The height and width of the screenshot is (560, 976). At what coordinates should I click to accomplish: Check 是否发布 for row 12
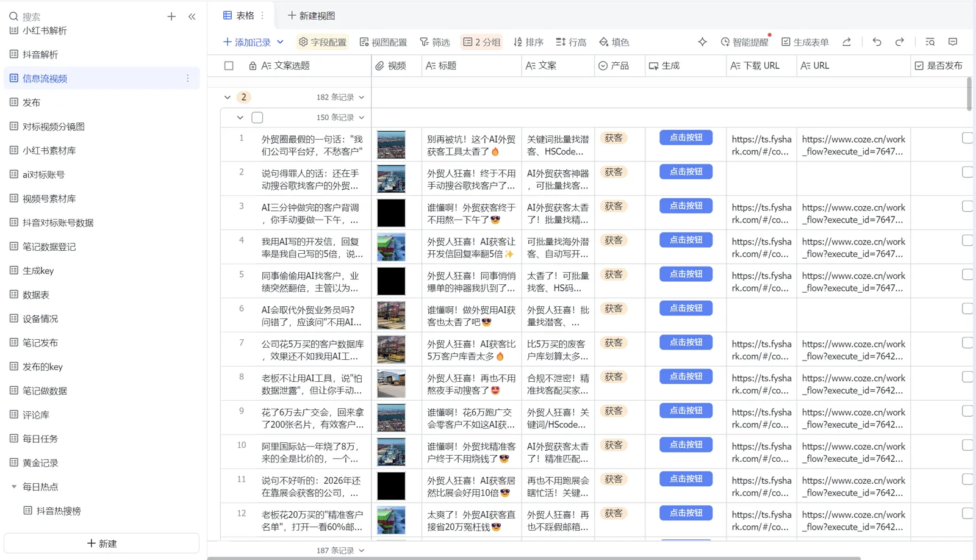967,514
